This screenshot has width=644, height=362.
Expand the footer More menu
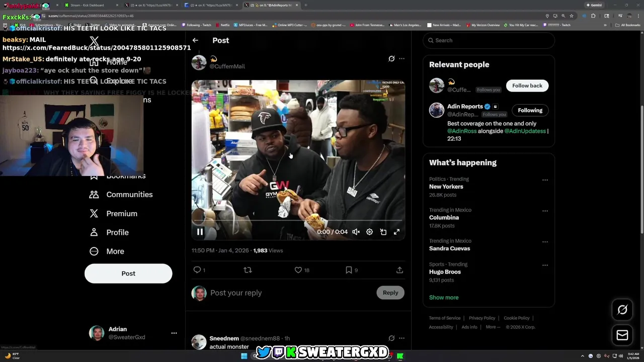pyautogui.click(x=493, y=327)
